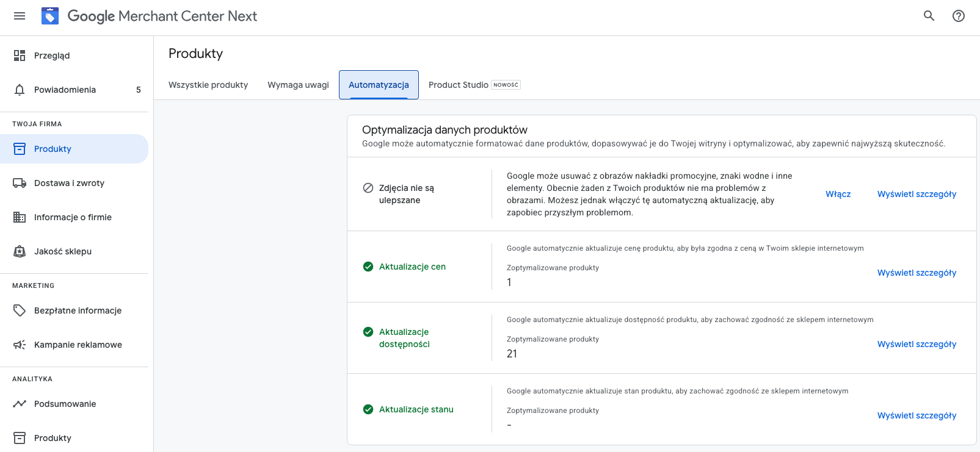
Task: Click the Produkty icon under Analityka
Action: click(x=20, y=438)
